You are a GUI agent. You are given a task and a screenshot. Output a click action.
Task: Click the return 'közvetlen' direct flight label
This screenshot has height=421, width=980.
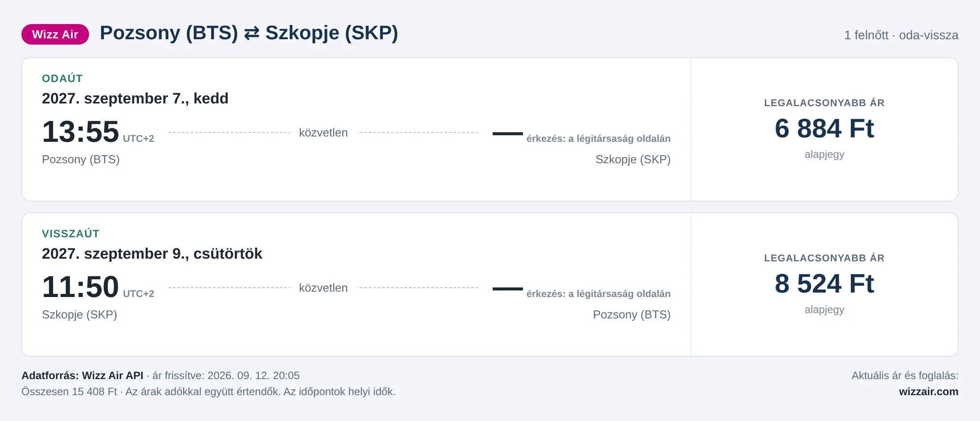coord(323,288)
